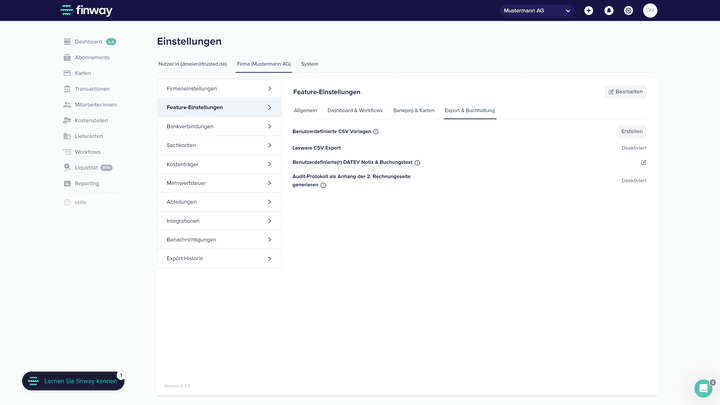Open the Bank(en) & Karten sub-tab

414,111
